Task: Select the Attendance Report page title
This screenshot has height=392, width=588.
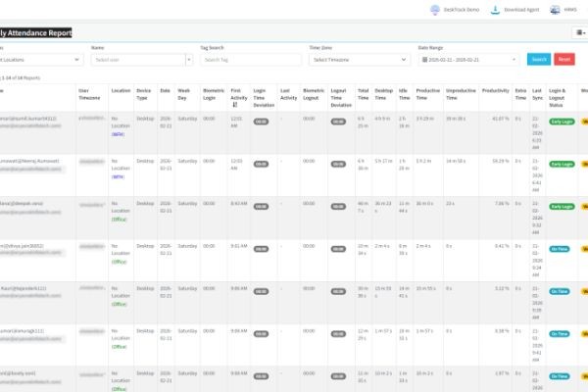Action: tap(35, 33)
